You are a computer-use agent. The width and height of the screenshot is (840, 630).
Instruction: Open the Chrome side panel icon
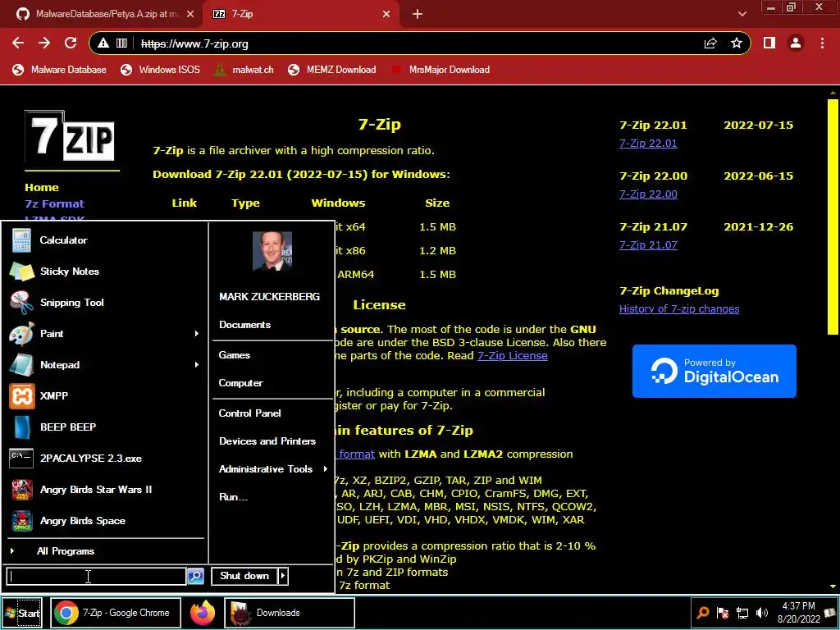click(x=769, y=43)
